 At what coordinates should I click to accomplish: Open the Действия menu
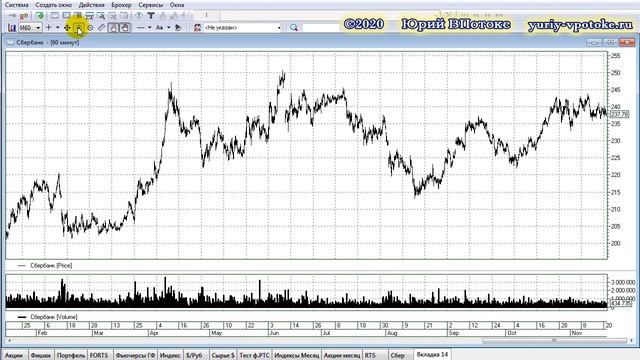coord(91,5)
